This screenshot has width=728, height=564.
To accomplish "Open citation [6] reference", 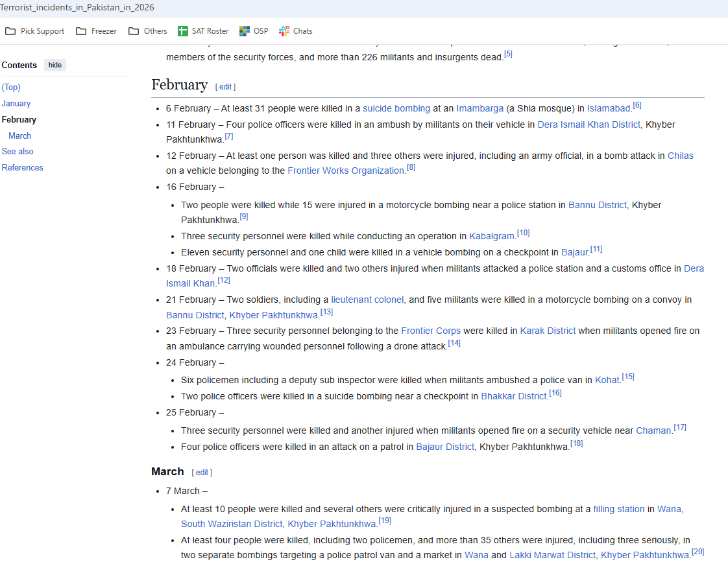I will 637,105.
